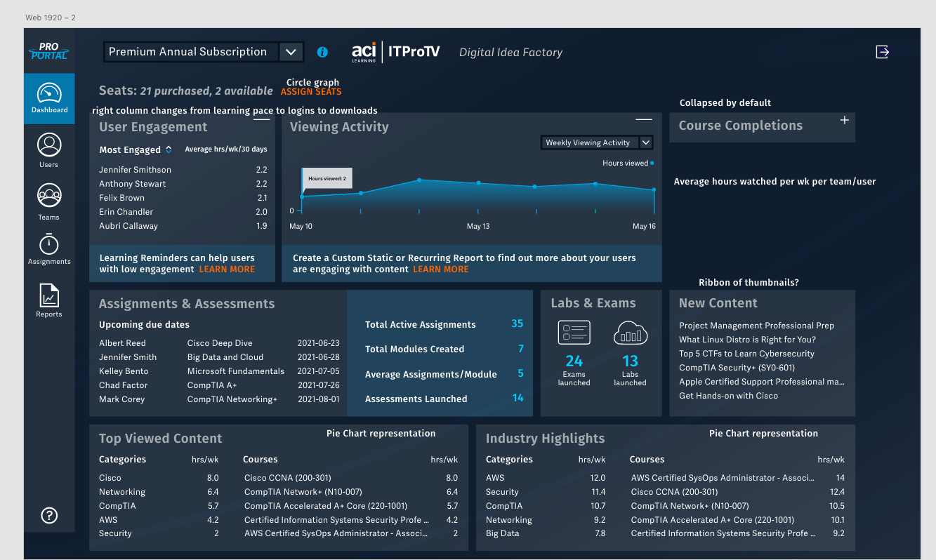
Task: Click Assessments Launched value 14
Action: (518, 398)
